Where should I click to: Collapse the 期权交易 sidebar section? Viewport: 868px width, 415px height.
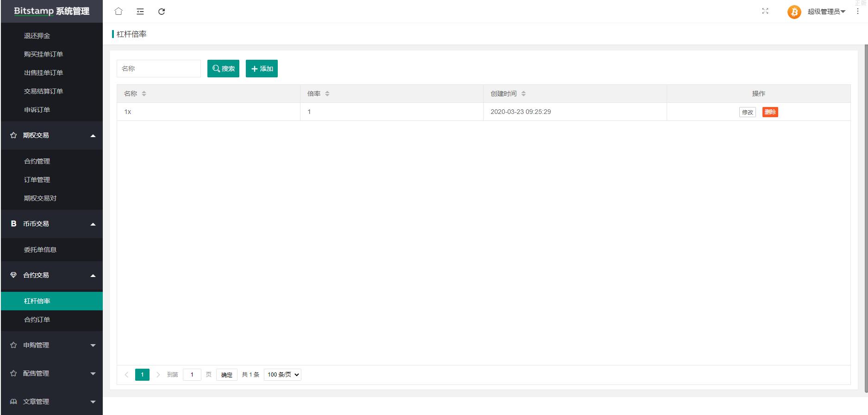pyautogui.click(x=52, y=135)
